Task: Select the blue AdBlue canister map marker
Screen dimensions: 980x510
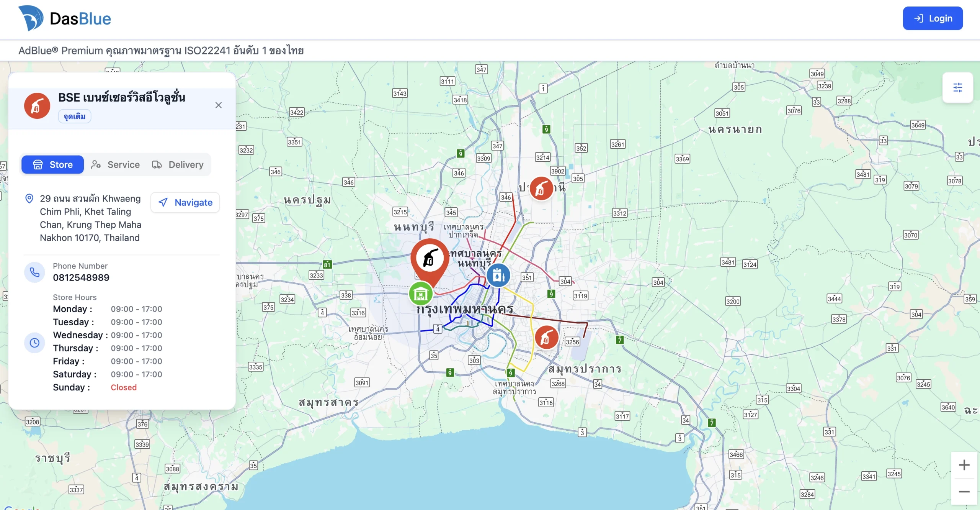Action: pyautogui.click(x=498, y=275)
